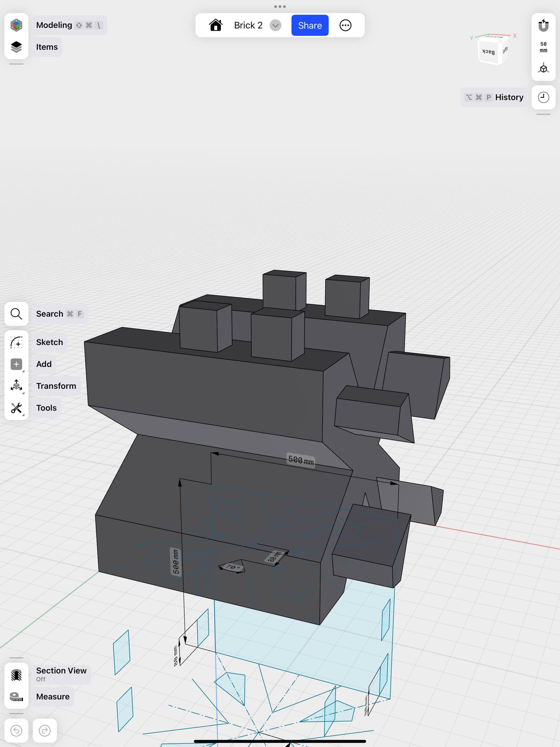Open the Add geometry menu
Image resolution: width=560 pixels, height=747 pixels.
(x=16, y=363)
